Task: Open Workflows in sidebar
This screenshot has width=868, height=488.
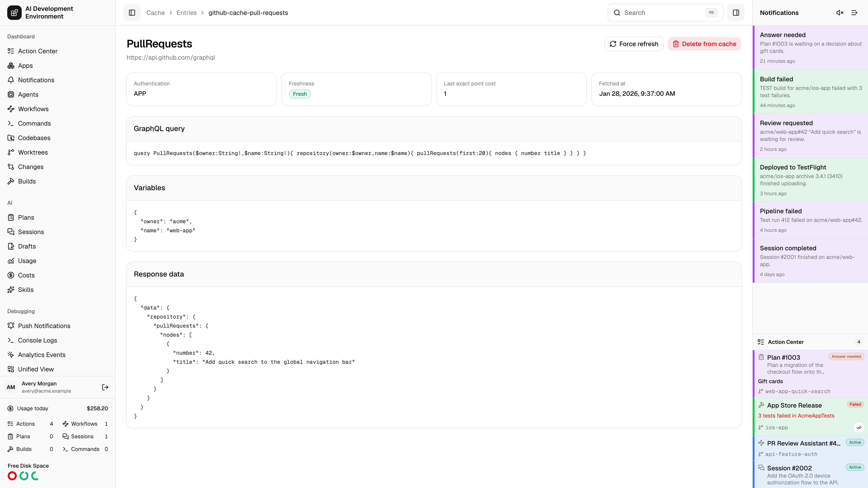Action: pyautogui.click(x=58, y=109)
